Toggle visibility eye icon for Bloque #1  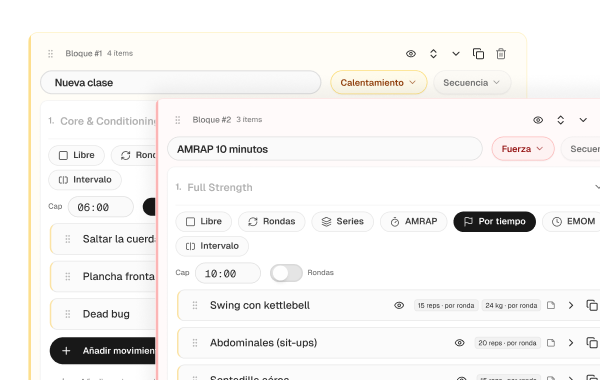click(x=411, y=54)
